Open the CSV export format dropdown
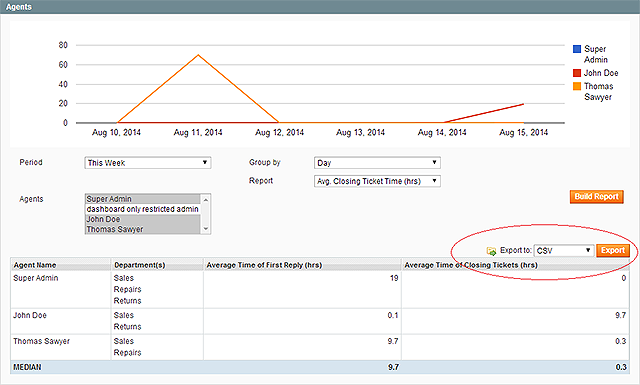Image resolution: width=640 pixels, height=385 pixels. [x=564, y=250]
